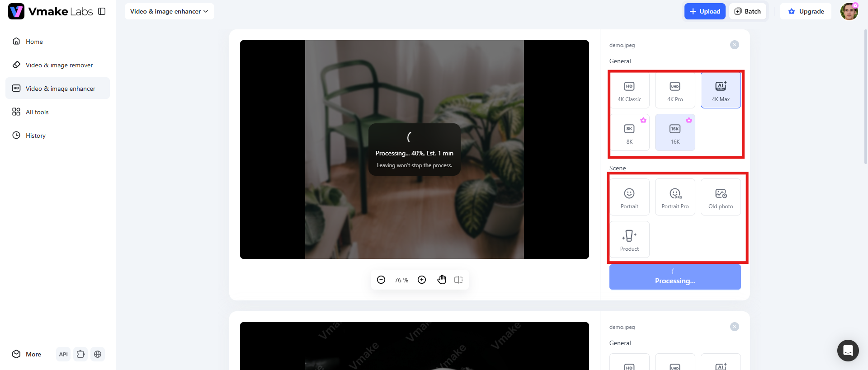Click the first demo.jpeg file name
The image size is (868, 370).
pyautogui.click(x=622, y=45)
